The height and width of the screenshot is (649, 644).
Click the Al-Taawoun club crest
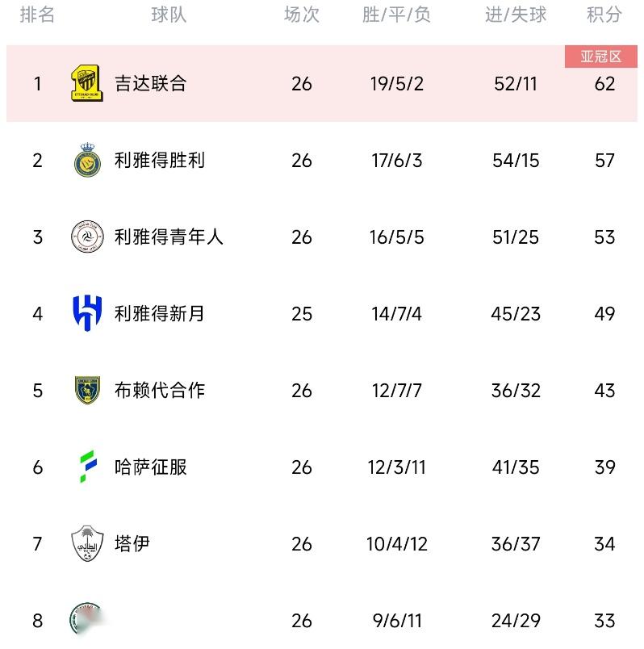pyautogui.click(x=87, y=390)
